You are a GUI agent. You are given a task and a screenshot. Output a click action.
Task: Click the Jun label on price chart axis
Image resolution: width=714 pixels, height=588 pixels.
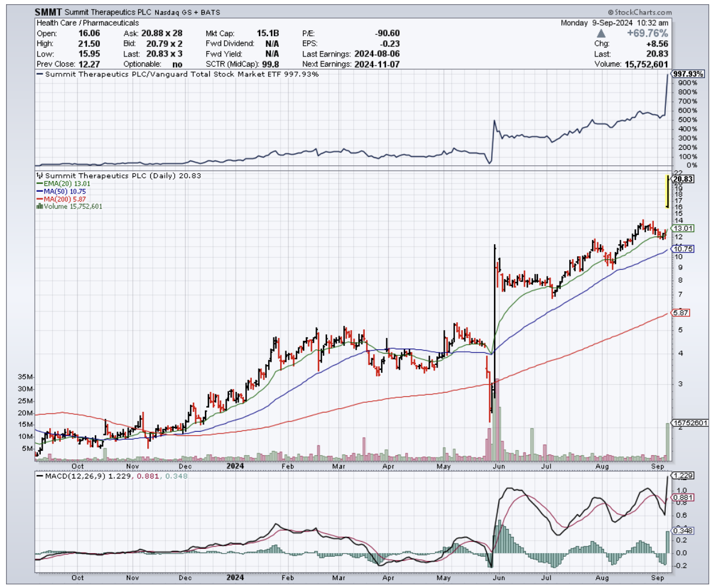tap(498, 465)
